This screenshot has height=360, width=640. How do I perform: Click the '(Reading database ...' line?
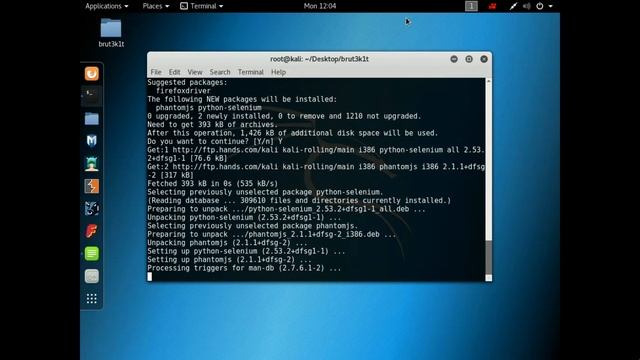coord(299,200)
